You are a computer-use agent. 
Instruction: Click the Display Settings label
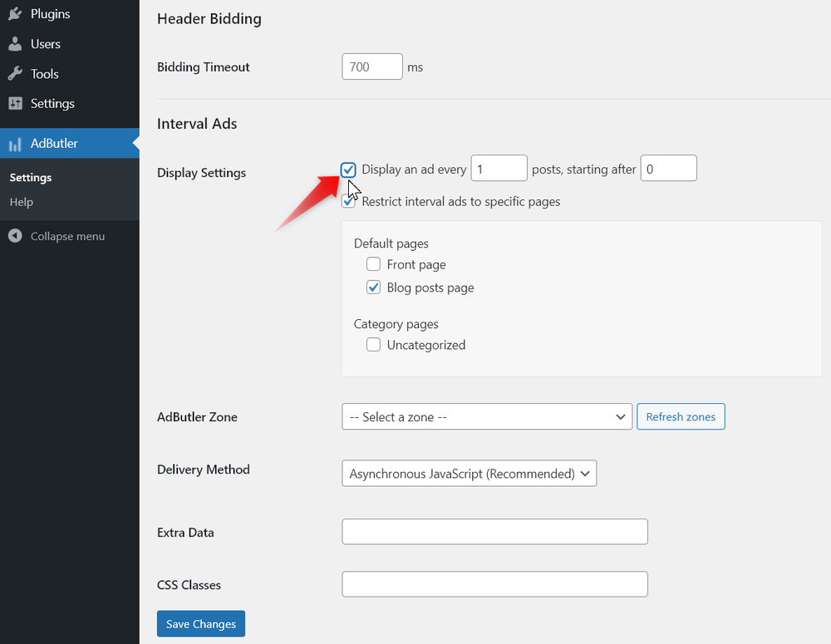(x=201, y=173)
